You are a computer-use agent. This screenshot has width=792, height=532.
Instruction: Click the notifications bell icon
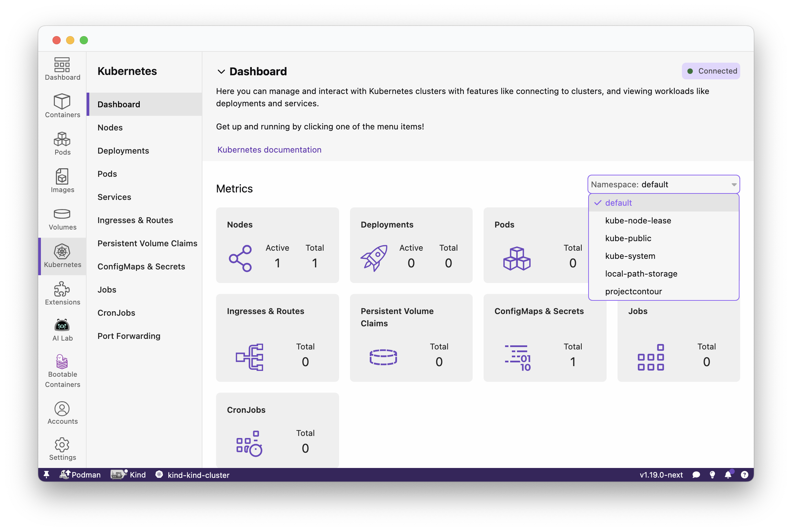(728, 475)
